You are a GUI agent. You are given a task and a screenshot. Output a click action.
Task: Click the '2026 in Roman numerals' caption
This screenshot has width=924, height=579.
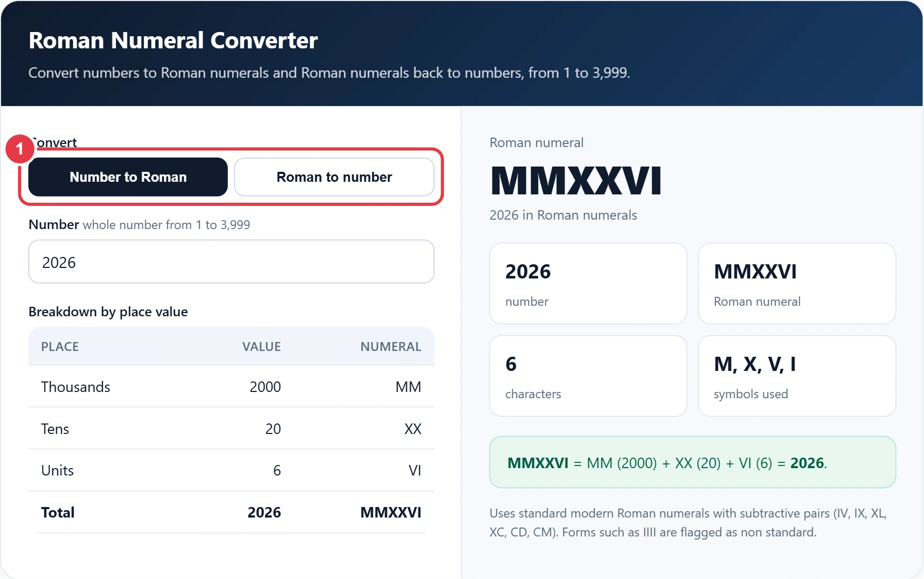[x=563, y=215]
